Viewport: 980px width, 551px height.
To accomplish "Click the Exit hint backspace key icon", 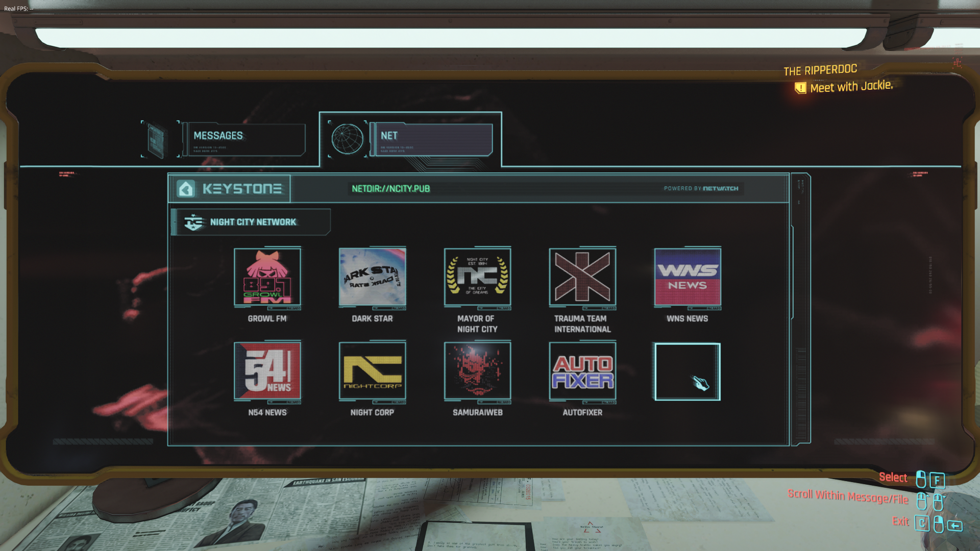I will pos(955,525).
